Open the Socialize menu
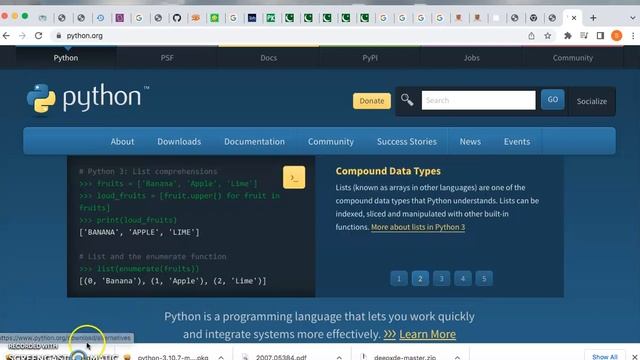The height and width of the screenshot is (360, 640). 592,101
